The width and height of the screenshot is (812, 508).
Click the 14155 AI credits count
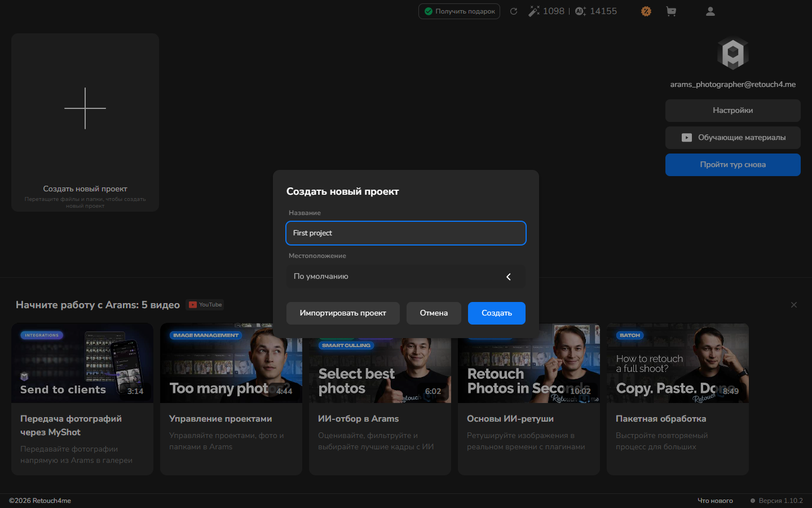pyautogui.click(x=603, y=11)
